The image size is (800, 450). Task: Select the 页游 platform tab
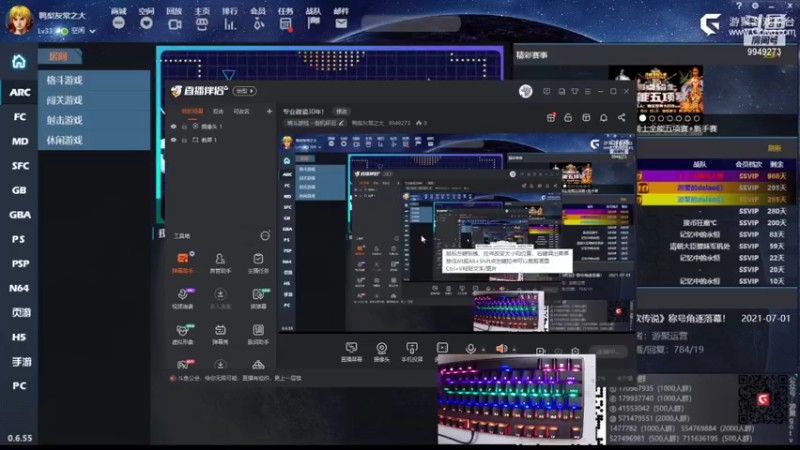(19, 313)
